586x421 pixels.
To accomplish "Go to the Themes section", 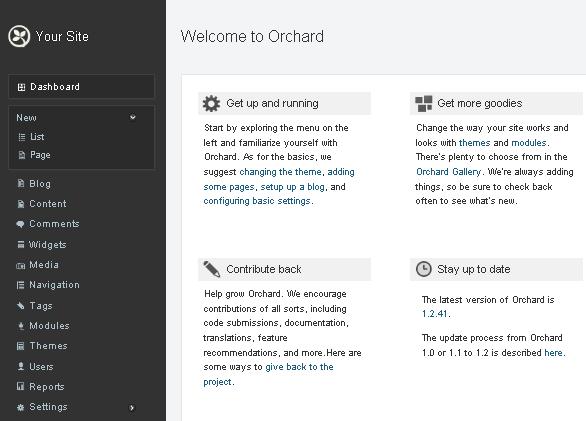I will [x=48, y=346].
